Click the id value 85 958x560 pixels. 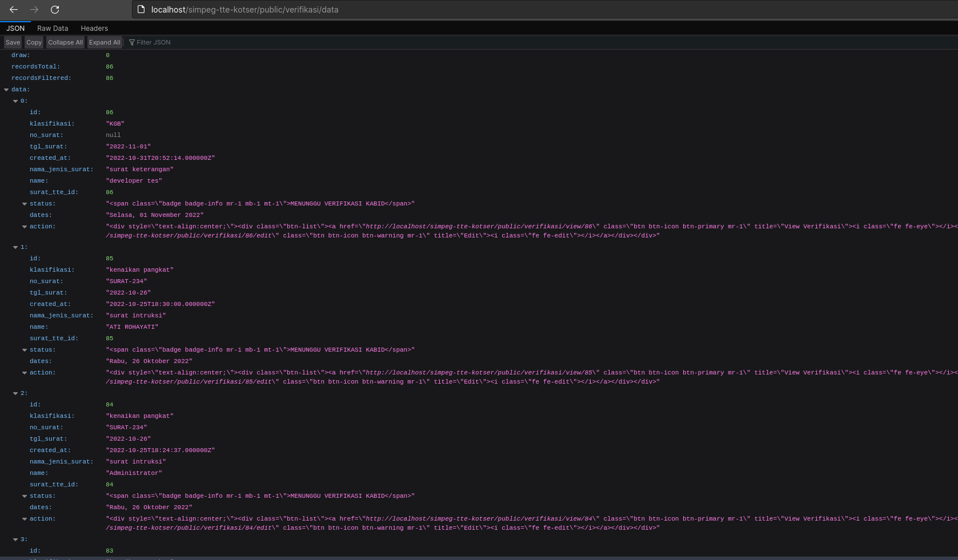pyautogui.click(x=110, y=259)
